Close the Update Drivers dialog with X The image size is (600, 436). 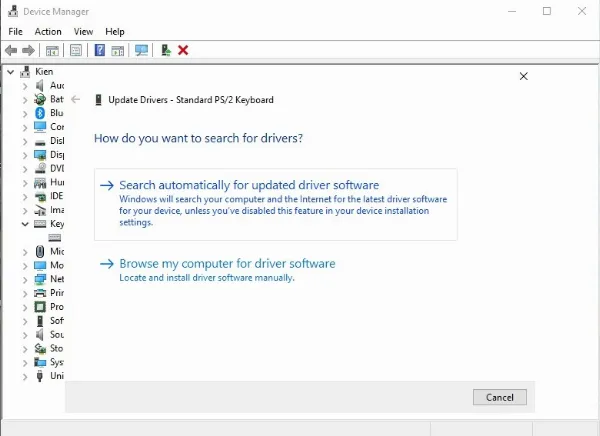pos(523,76)
